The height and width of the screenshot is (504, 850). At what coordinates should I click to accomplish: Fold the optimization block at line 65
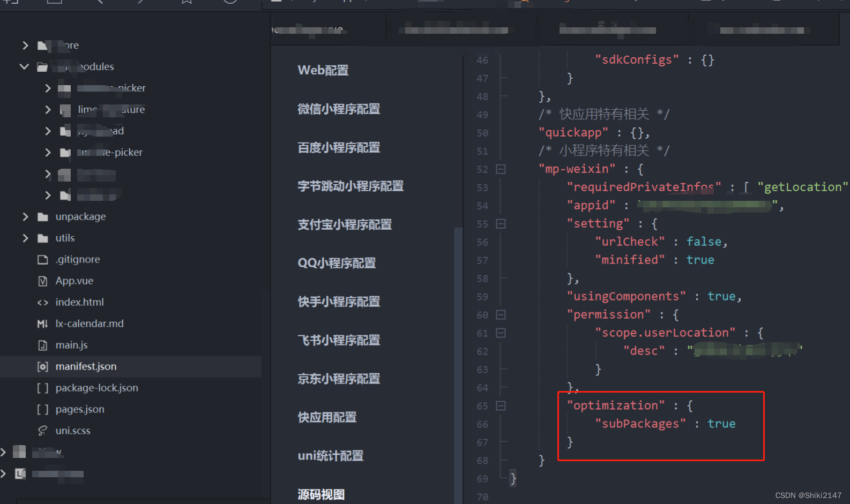tap(501, 406)
